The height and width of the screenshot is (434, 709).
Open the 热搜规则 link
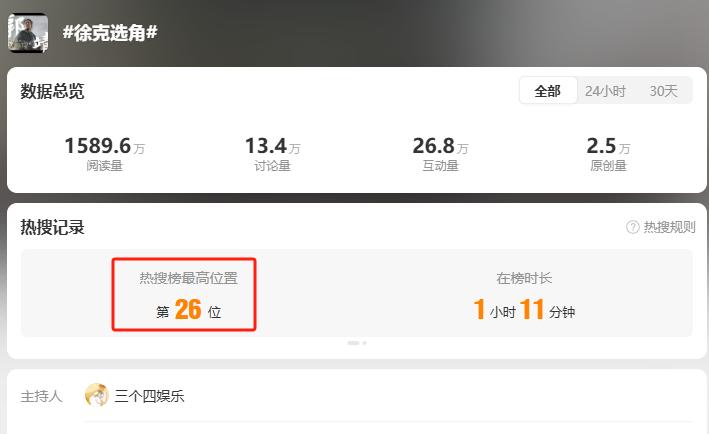click(x=669, y=227)
